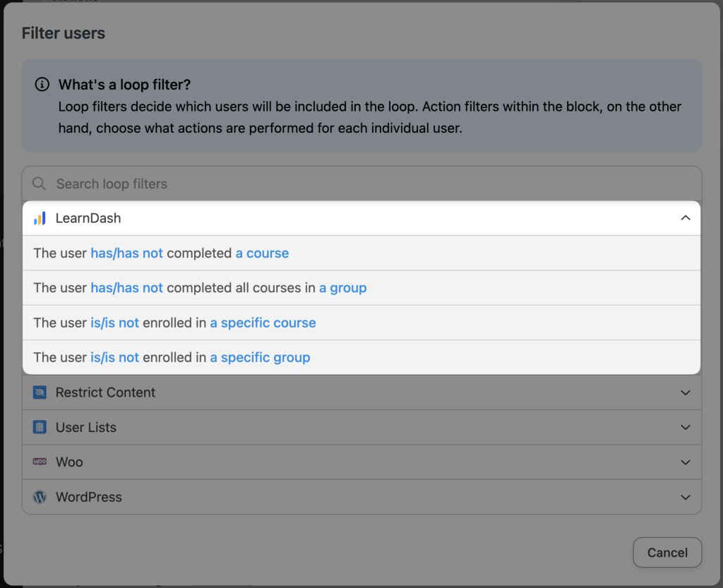Viewport: 723px width, 588px height.
Task: Open the a specific group link
Action: click(x=260, y=357)
